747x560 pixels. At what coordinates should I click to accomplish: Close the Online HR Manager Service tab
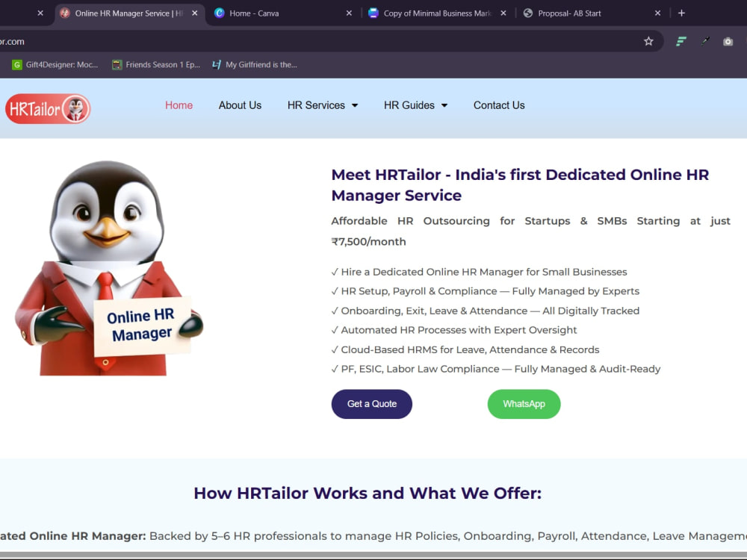coord(194,13)
